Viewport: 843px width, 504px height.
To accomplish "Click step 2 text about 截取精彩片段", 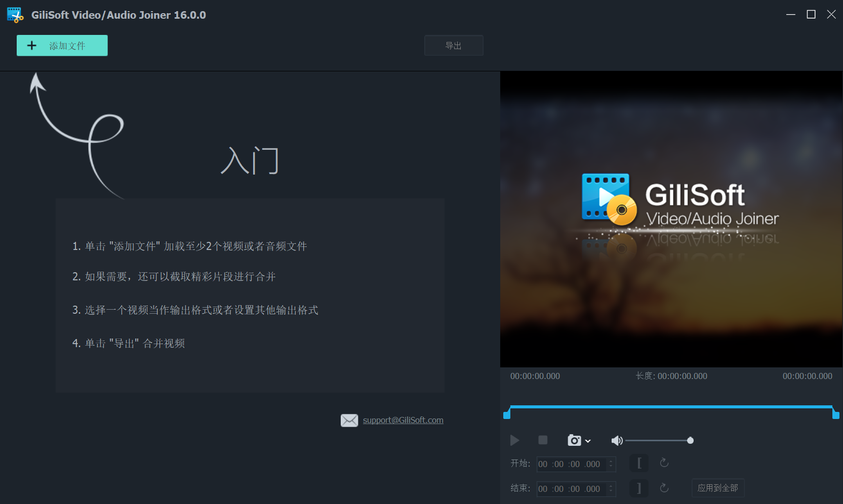I will [174, 277].
